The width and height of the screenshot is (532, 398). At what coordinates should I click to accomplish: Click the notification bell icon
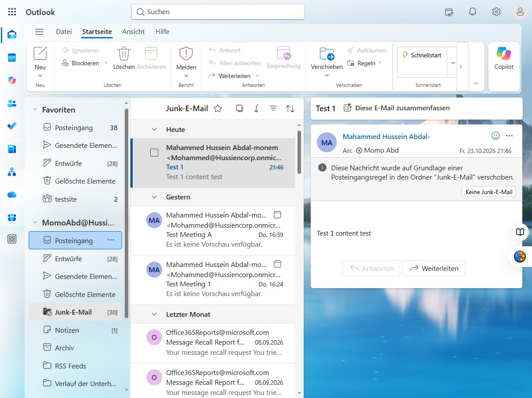tap(472, 12)
